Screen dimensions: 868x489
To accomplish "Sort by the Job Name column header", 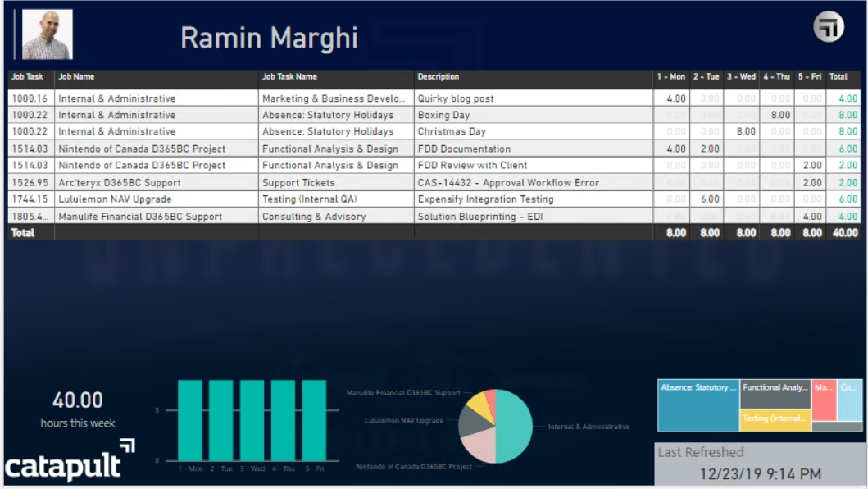I will click(x=76, y=76).
